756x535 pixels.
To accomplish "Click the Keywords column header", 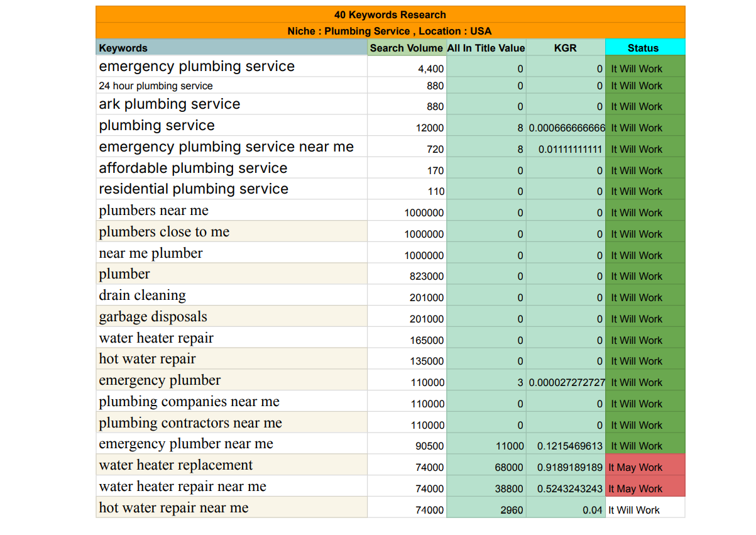I will [x=231, y=48].
